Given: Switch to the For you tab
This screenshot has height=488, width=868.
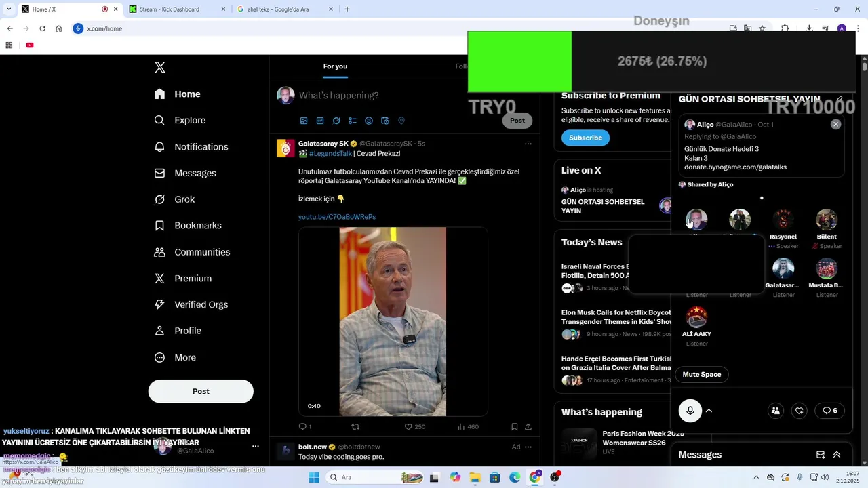Looking at the screenshot, I should coord(335,66).
